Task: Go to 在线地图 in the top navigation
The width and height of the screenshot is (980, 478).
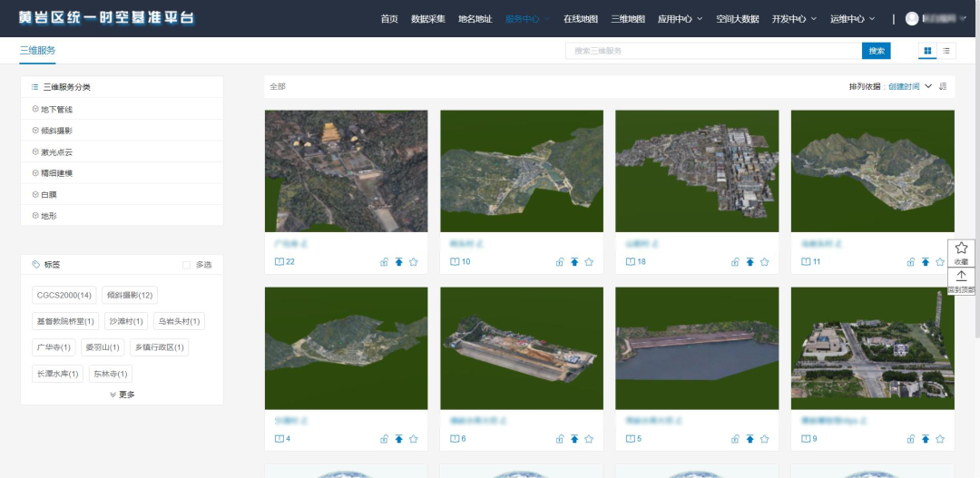Action: click(x=580, y=18)
